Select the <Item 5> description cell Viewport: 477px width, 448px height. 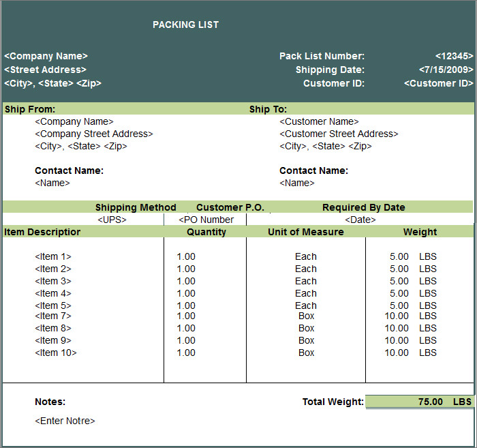53,305
